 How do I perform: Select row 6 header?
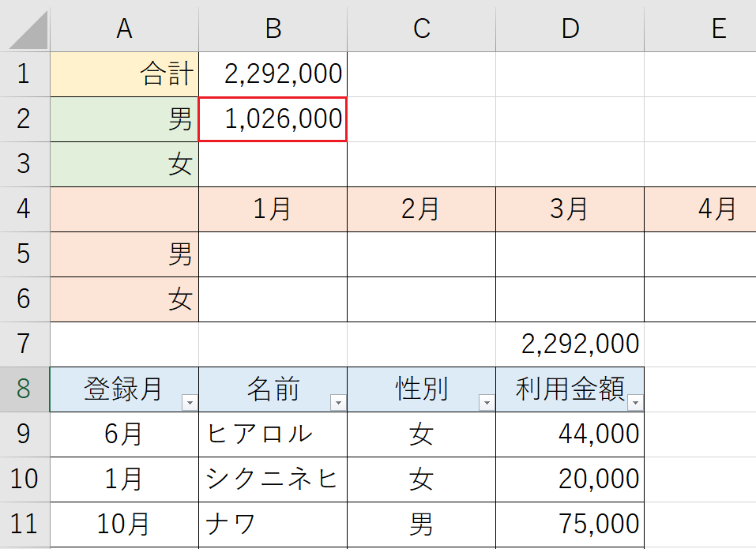tap(24, 299)
